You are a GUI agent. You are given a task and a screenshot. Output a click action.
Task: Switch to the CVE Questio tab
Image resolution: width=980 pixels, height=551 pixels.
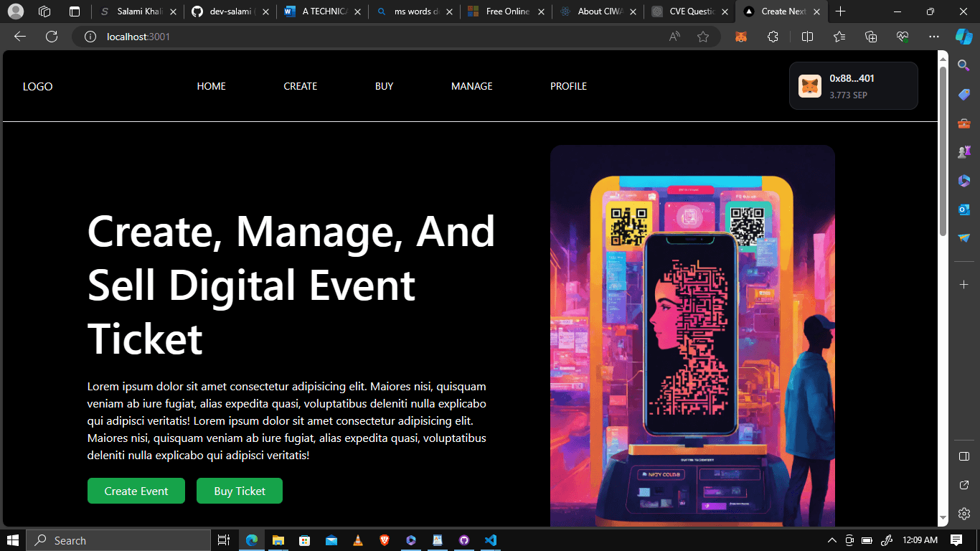coord(689,11)
